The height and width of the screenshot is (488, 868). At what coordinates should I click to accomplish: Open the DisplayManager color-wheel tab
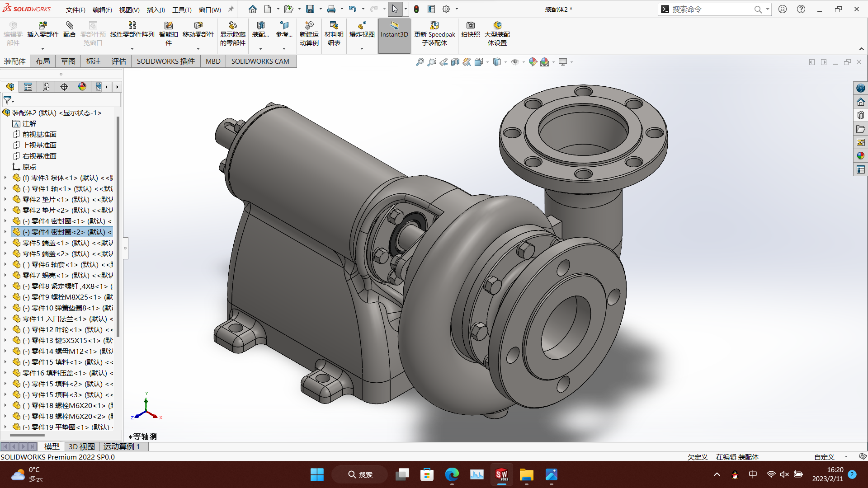click(82, 87)
